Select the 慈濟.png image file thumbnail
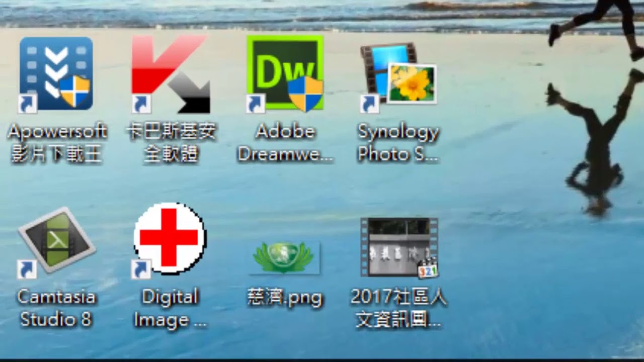The height and width of the screenshot is (362, 644). (x=285, y=257)
